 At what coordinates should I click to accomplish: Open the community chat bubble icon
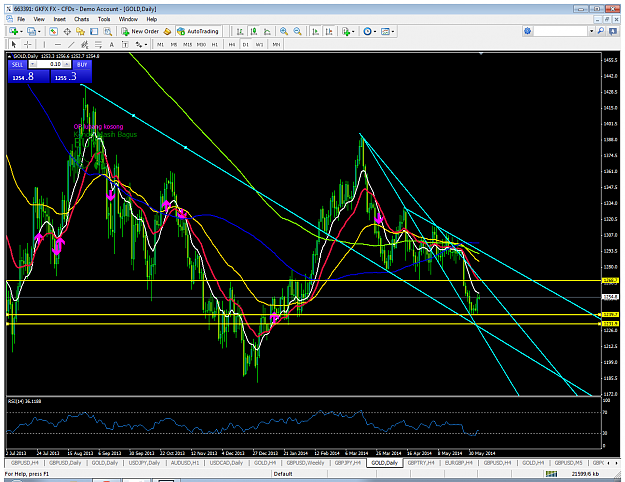pos(613,31)
